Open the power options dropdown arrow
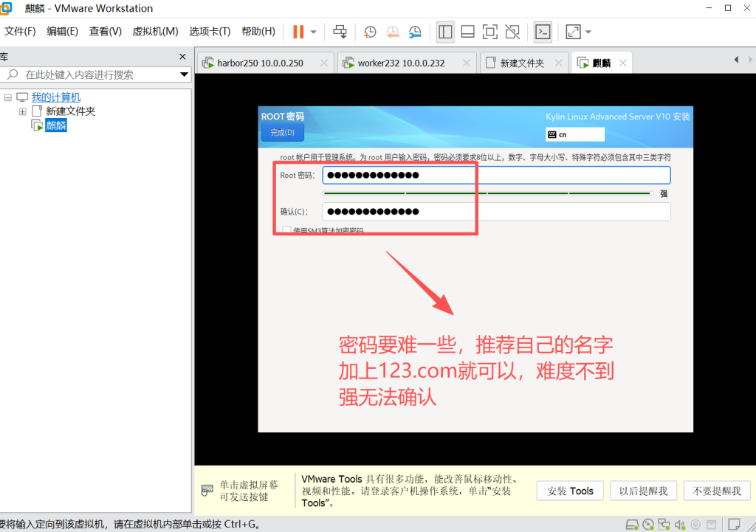The image size is (756, 532). (314, 32)
